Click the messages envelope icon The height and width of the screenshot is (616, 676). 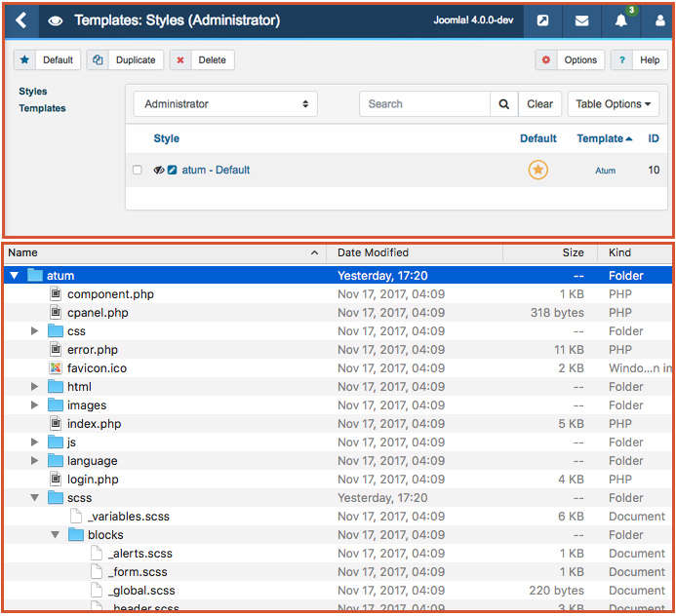tap(581, 20)
